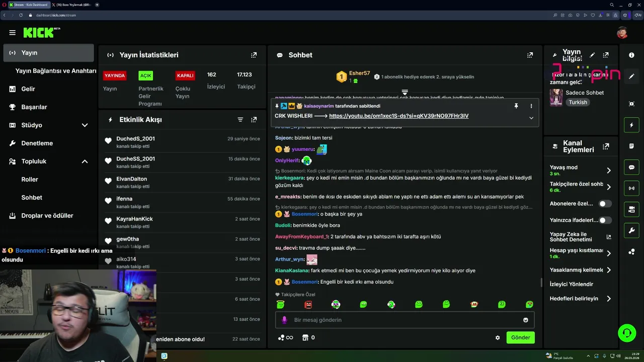This screenshot has width=644, height=362.
Task: Click İzleyici Yönlendir action
Action: coord(572,284)
